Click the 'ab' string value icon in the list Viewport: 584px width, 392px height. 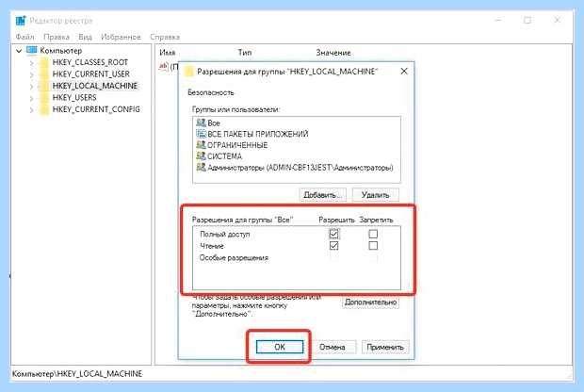164,67
